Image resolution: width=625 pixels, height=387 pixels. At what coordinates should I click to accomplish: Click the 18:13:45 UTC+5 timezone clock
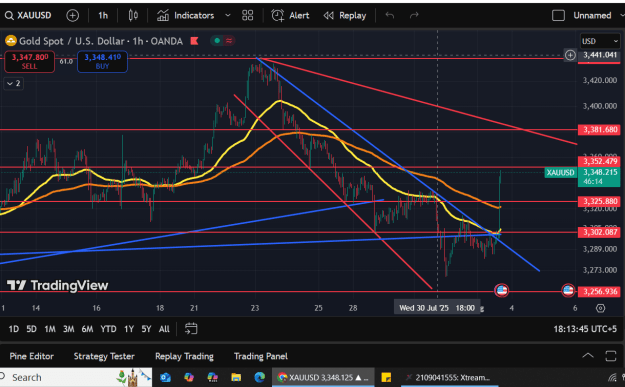(584, 329)
